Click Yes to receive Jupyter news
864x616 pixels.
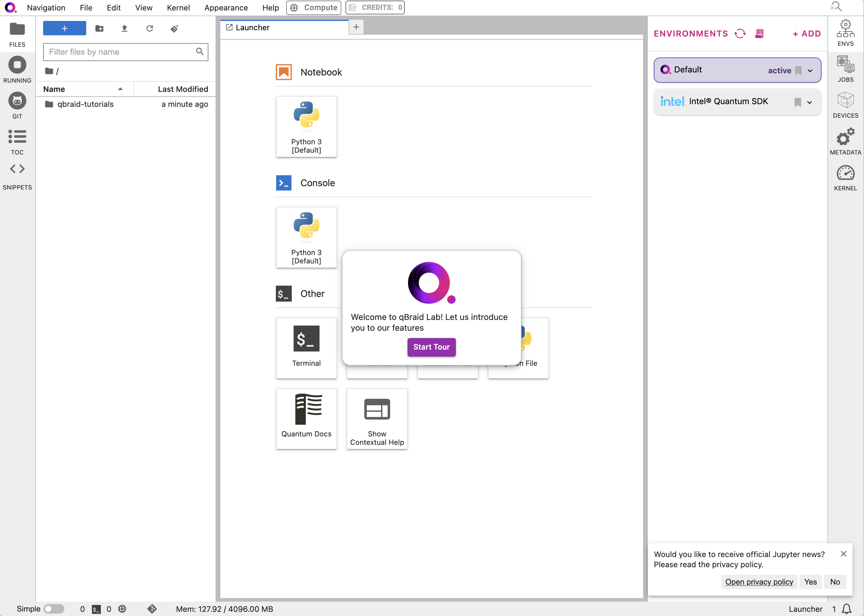tap(810, 582)
